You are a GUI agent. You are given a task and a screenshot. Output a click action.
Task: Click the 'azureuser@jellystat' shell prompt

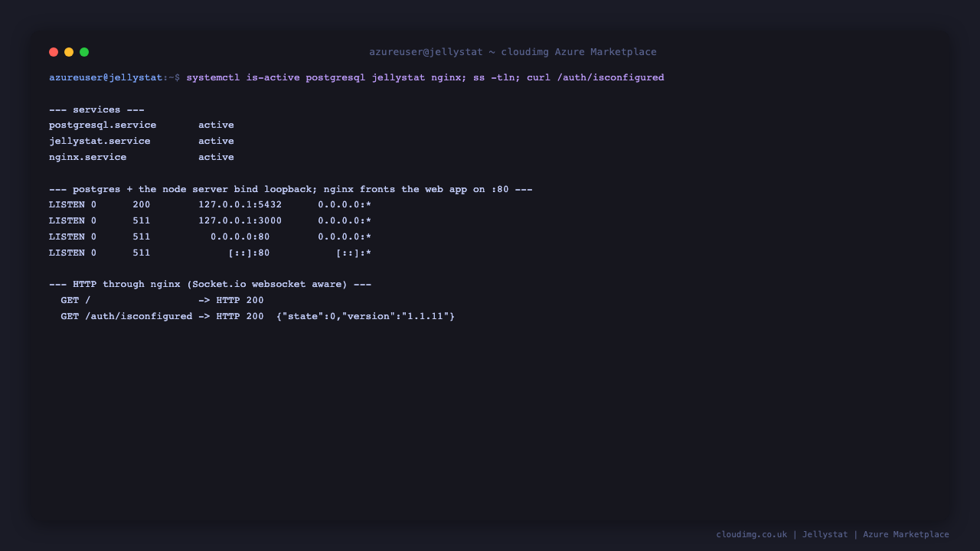[x=106, y=77]
